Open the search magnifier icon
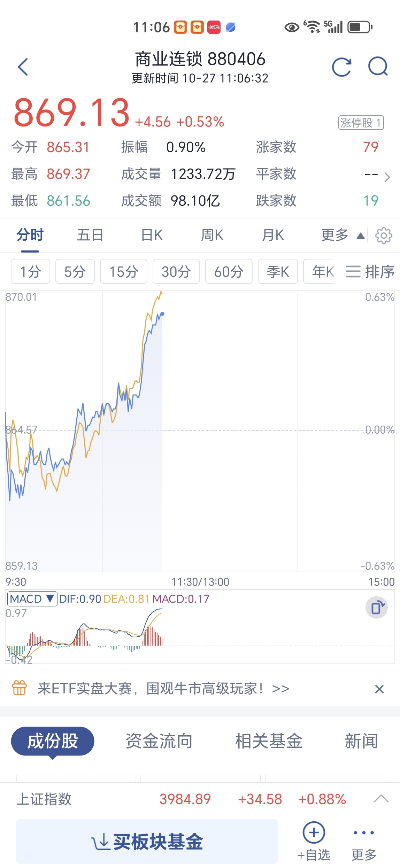 pyautogui.click(x=378, y=66)
